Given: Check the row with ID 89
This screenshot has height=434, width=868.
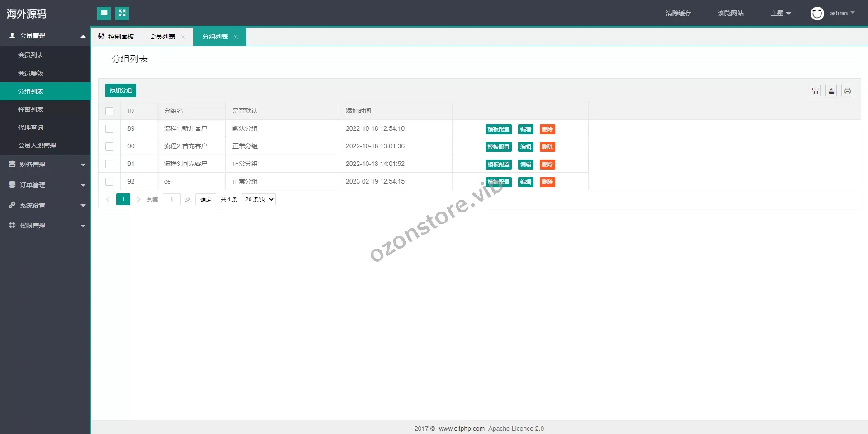Looking at the screenshot, I should pyautogui.click(x=109, y=129).
